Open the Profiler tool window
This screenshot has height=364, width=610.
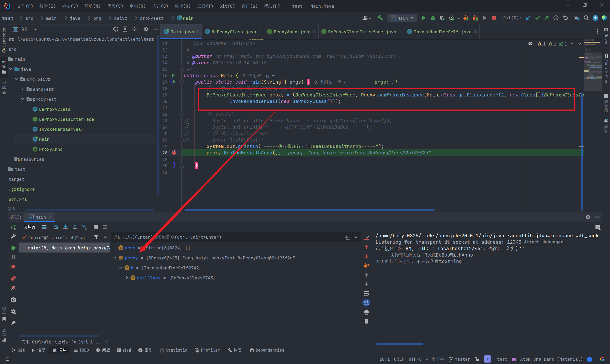tap(207, 350)
